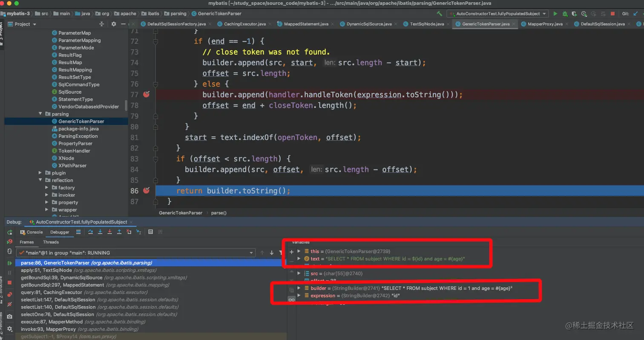Screen dimensions: 644x340
Task: Click the parsing breadcrumb in navigation bar
Action: [175, 14]
